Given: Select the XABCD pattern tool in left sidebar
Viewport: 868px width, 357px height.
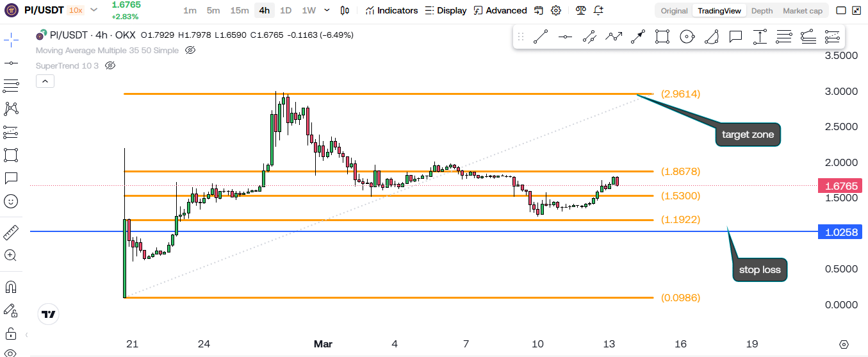Looking at the screenshot, I should [x=11, y=109].
